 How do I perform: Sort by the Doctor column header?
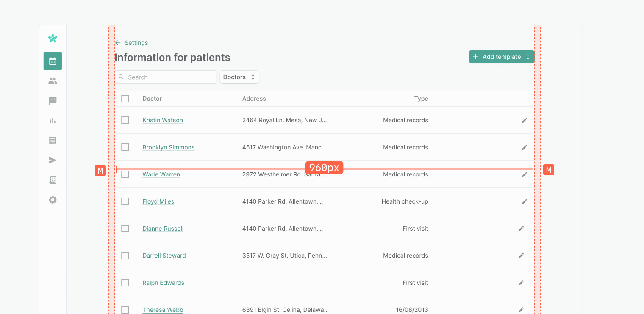[152, 99]
